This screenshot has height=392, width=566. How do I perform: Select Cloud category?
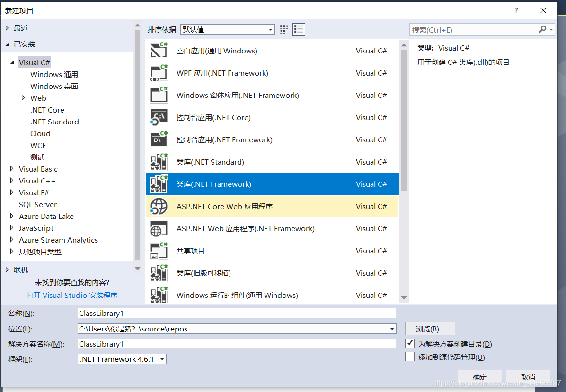tap(40, 133)
